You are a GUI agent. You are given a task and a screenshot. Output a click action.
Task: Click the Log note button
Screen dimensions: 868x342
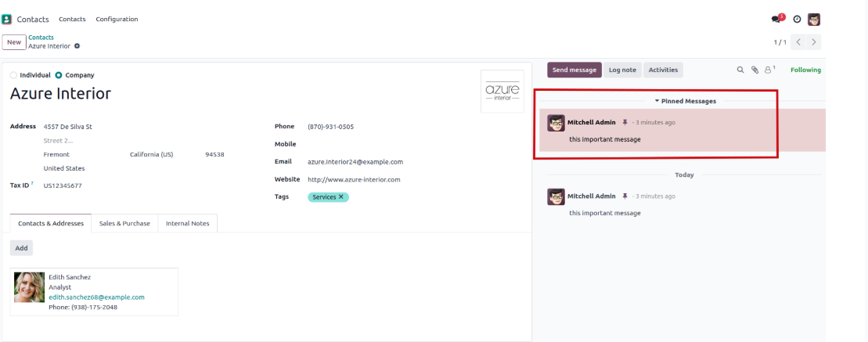tap(622, 70)
